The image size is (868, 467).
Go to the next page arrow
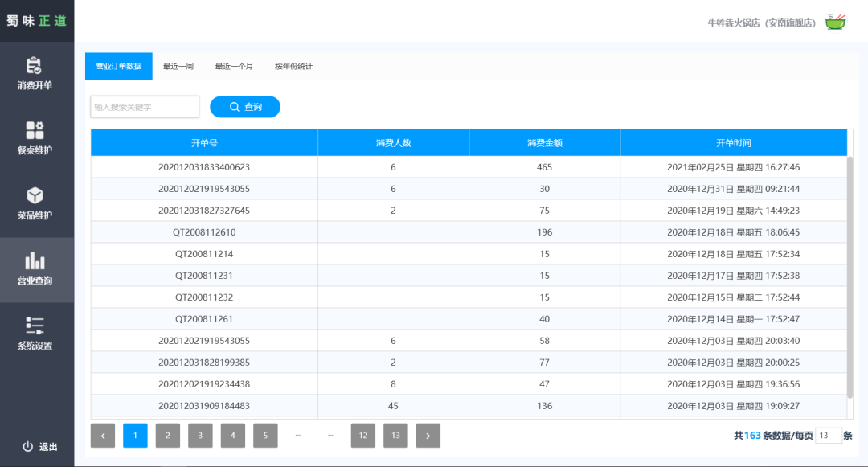[x=428, y=436]
